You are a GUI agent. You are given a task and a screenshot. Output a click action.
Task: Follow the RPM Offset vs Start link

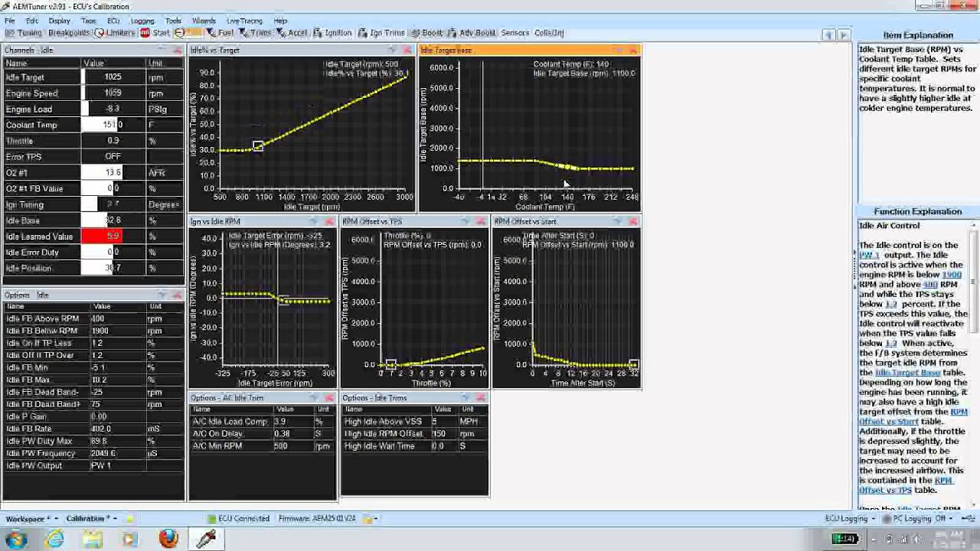913,416
